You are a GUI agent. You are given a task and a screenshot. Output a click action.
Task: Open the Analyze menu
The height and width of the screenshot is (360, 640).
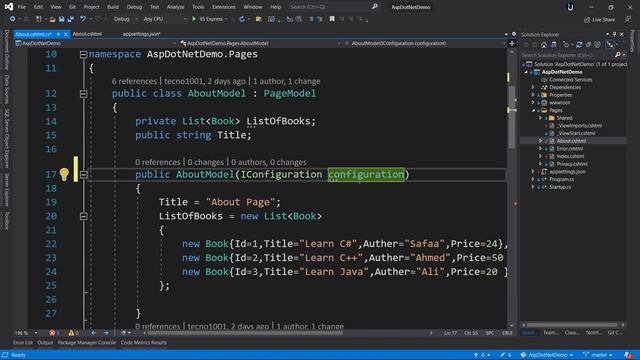[175, 7]
